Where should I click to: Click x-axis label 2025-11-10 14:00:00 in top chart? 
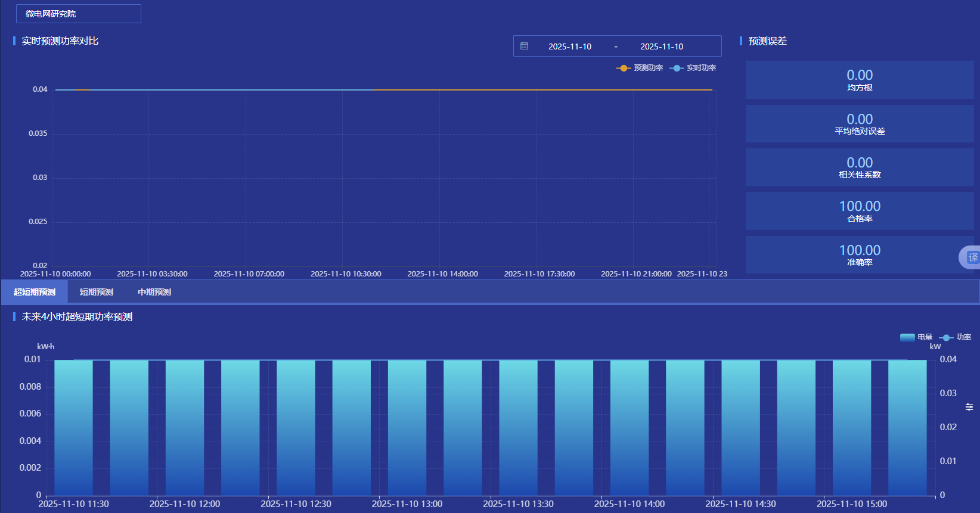[x=442, y=274]
